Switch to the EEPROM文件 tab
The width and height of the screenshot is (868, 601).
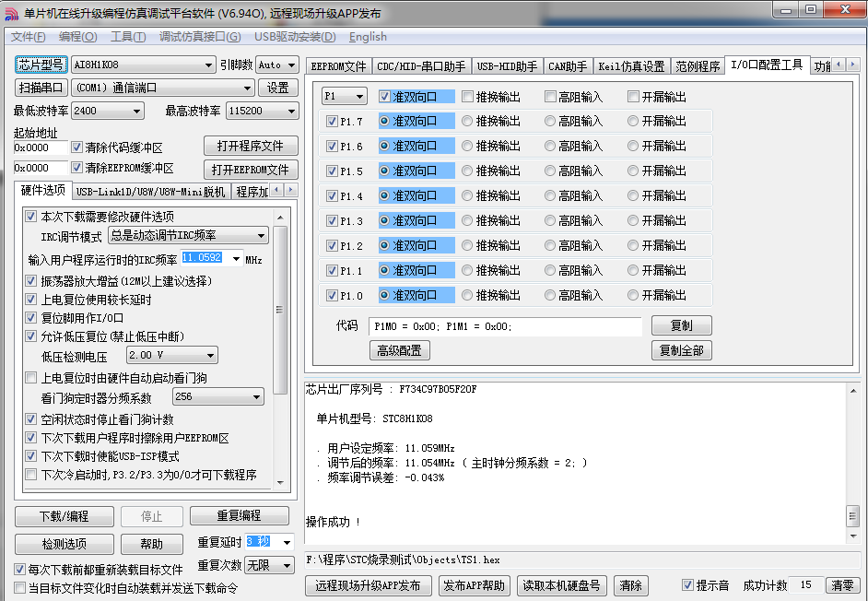339,66
